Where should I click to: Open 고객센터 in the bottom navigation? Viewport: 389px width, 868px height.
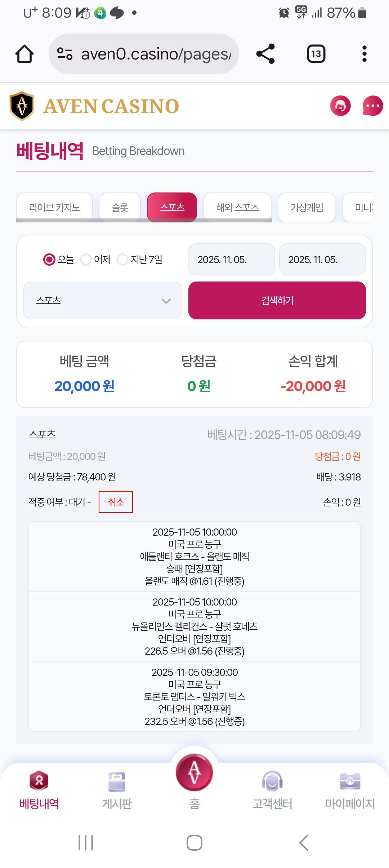point(272,789)
